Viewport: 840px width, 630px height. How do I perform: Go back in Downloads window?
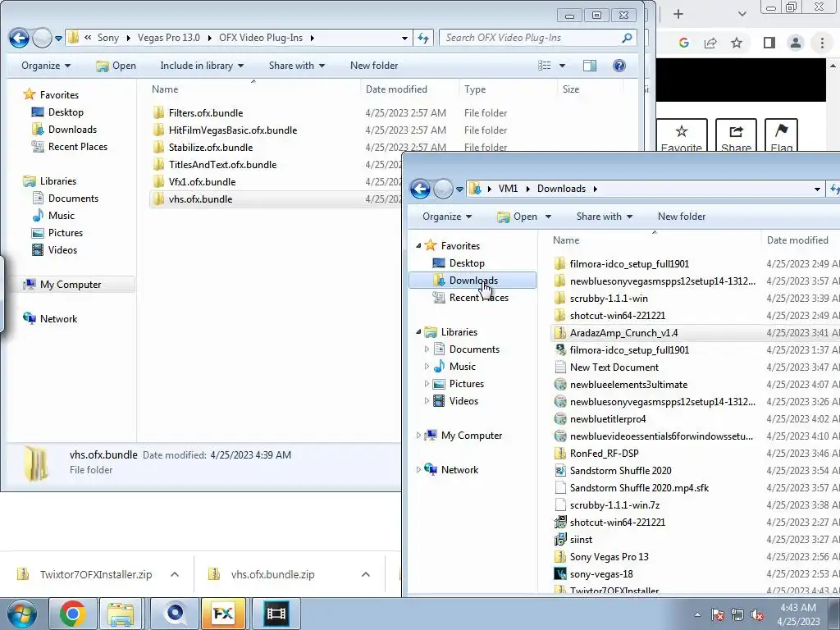coord(421,189)
